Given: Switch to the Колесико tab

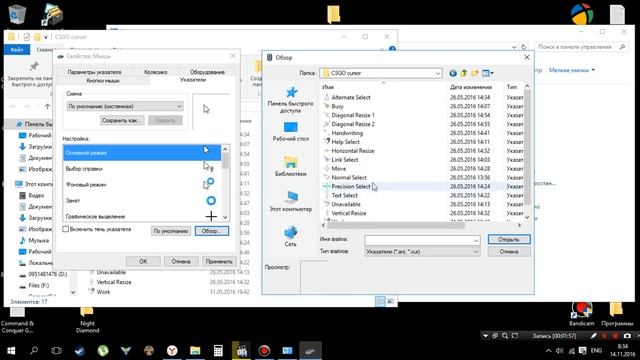Looking at the screenshot, I should tap(155, 72).
